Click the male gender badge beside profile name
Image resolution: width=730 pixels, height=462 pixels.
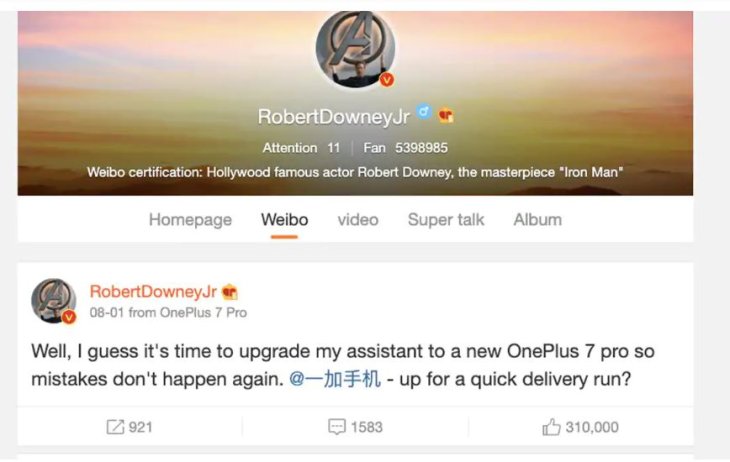click(x=424, y=111)
